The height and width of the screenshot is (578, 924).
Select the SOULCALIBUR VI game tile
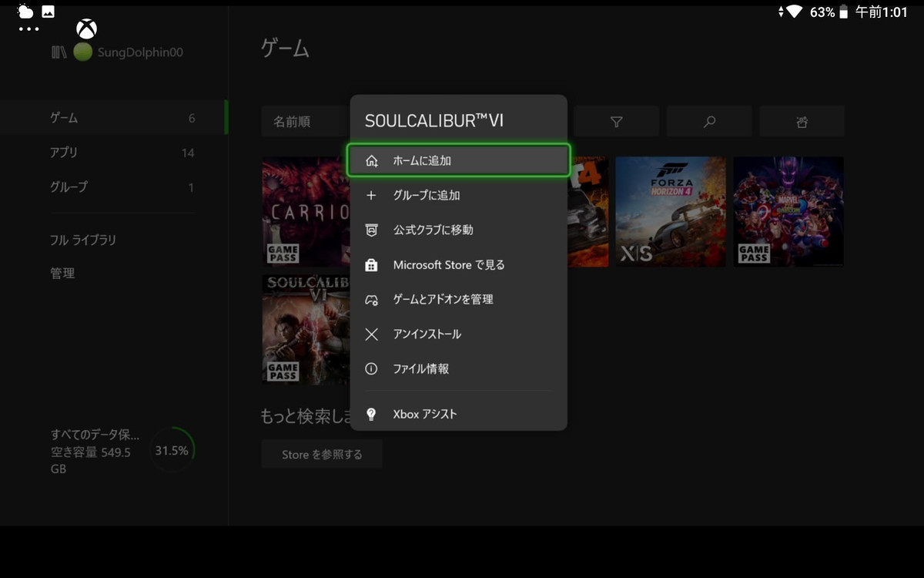[x=306, y=330]
